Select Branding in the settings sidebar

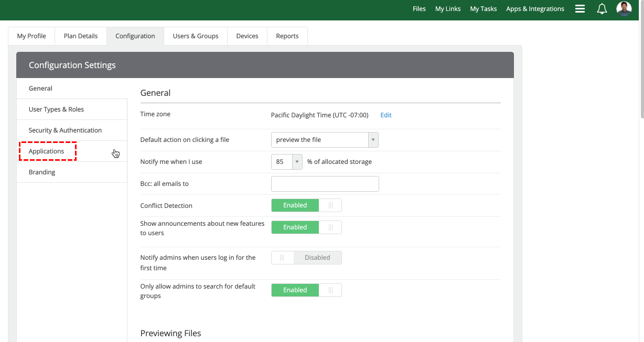(42, 172)
